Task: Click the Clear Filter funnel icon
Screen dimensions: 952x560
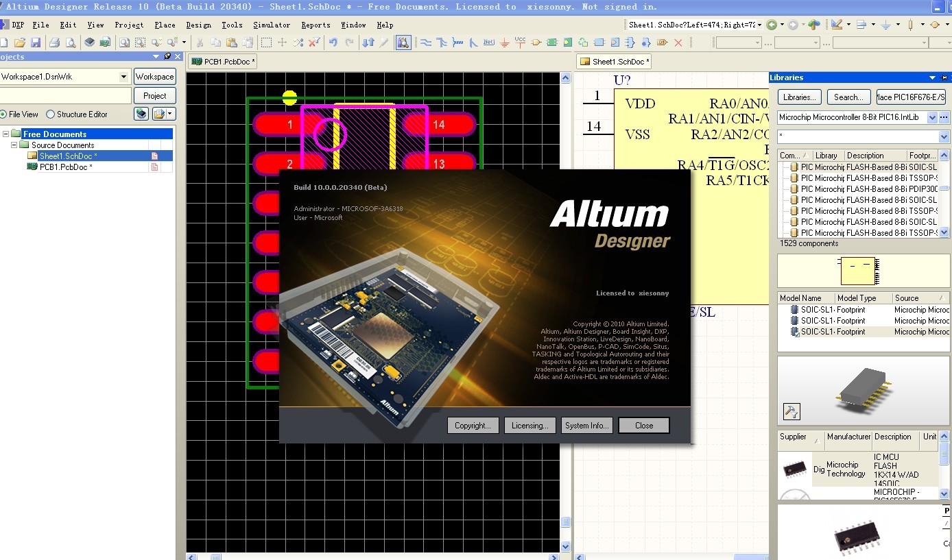Action: click(314, 42)
